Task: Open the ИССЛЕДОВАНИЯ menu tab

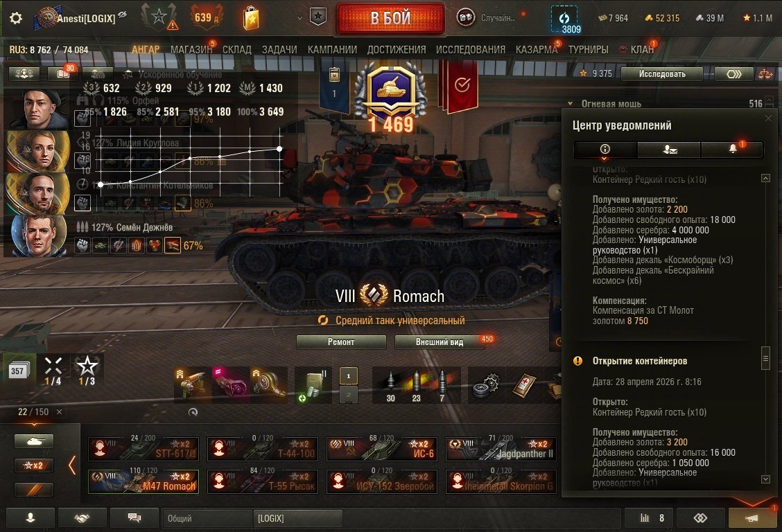Action: tap(470, 50)
